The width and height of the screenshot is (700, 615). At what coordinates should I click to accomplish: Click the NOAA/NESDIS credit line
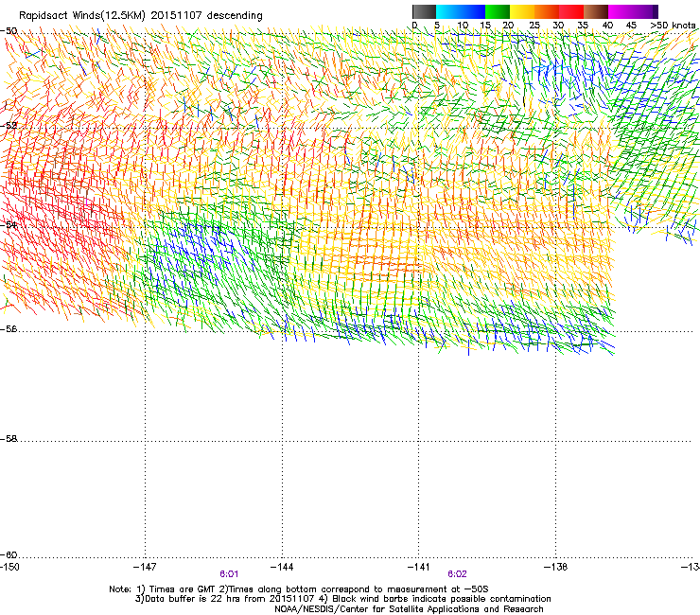click(409, 608)
